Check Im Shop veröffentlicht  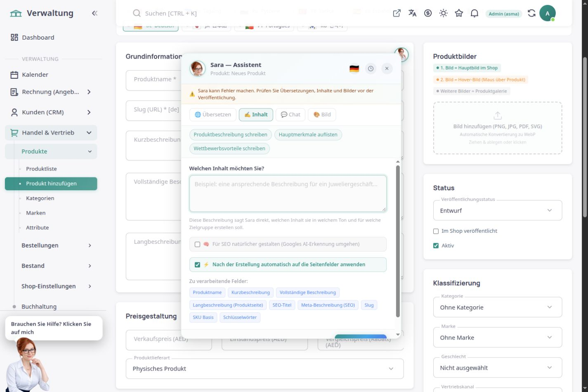(436, 231)
